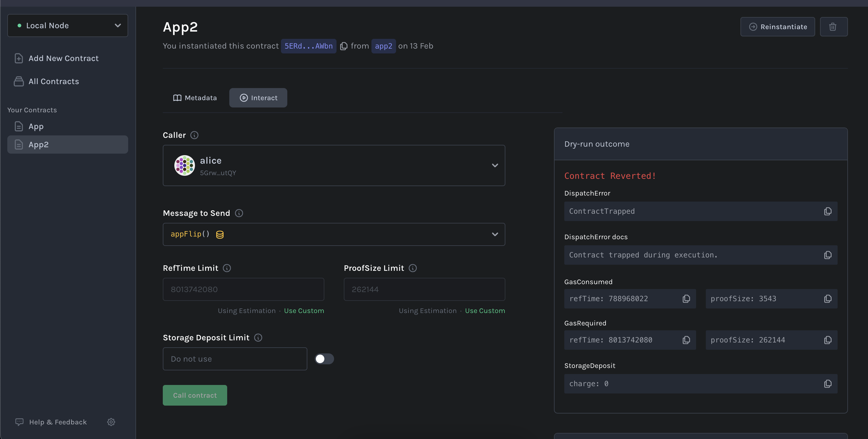Use Custom for ProofSize Limit
This screenshot has height=439, width=868.
click(484, 311)
